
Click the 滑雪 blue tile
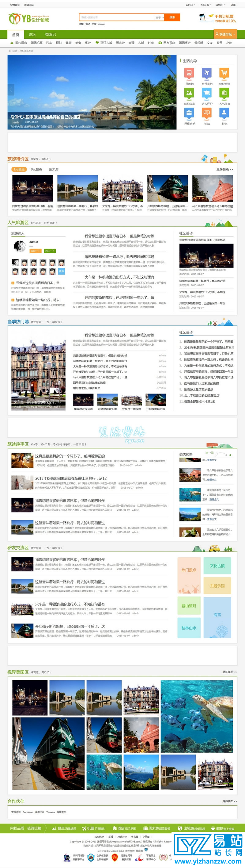(x=217, y=617)
